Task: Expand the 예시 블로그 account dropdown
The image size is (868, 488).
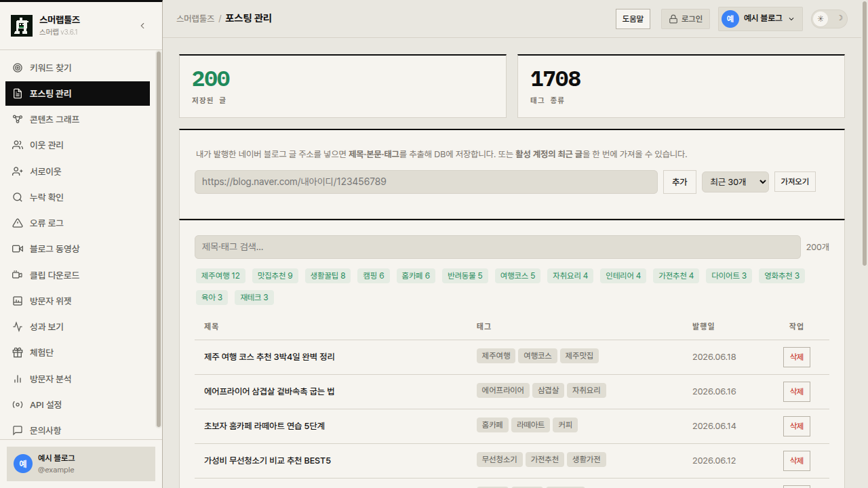Action: click(x=760, y=19)
